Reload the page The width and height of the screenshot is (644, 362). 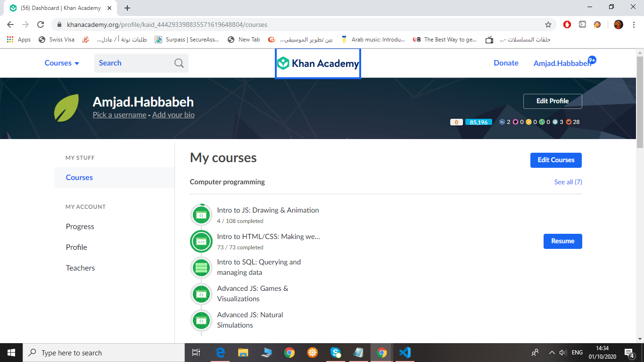[41, 25]
